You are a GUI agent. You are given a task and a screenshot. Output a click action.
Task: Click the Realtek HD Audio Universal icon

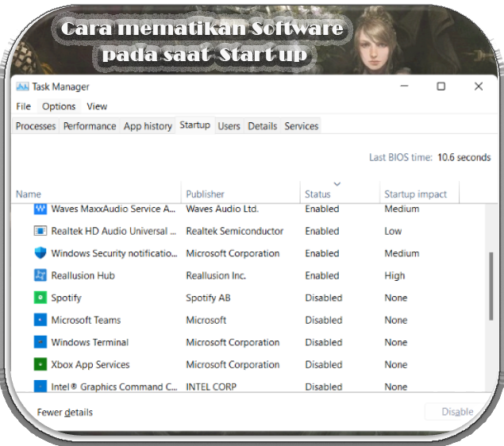click(x=40, y=231)
